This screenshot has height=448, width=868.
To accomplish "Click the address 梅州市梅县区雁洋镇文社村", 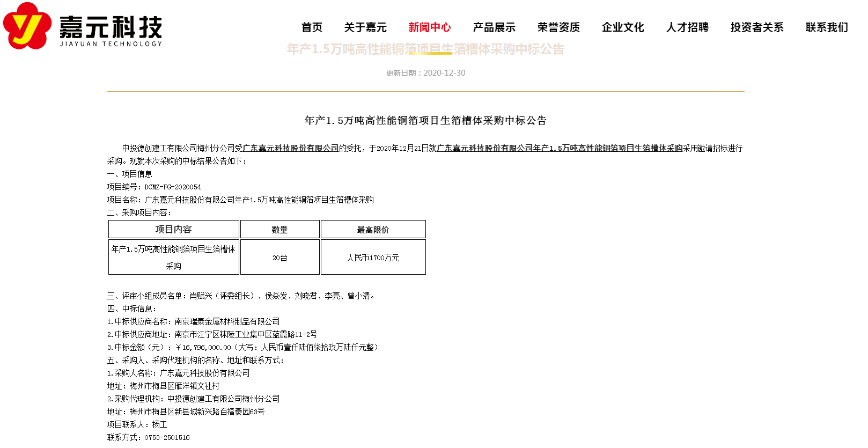I will click(174, 386).
